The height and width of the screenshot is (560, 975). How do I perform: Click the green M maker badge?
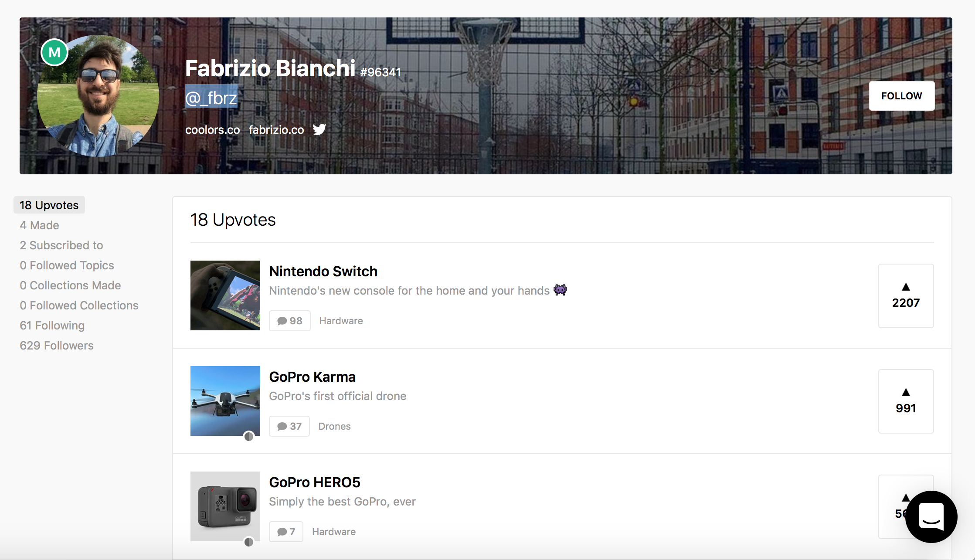tap(54, 52)
